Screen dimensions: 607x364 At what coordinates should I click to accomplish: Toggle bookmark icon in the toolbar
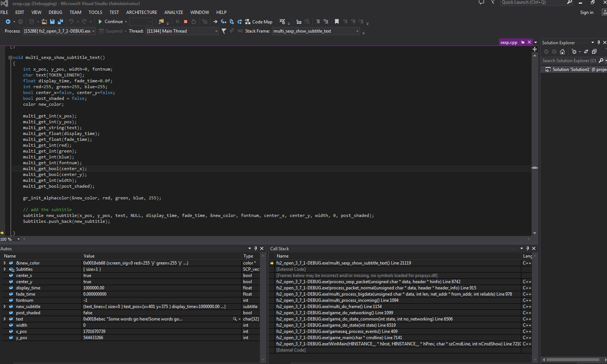pos(337,22)
